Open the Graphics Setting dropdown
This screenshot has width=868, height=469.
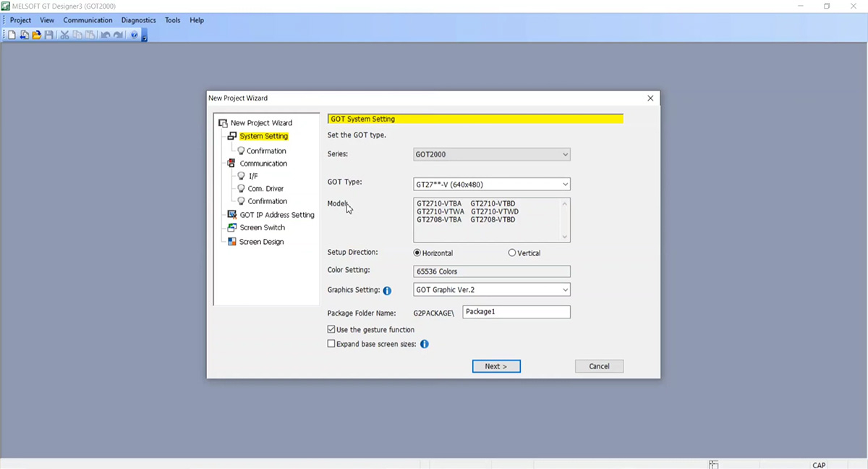point(492,290)
